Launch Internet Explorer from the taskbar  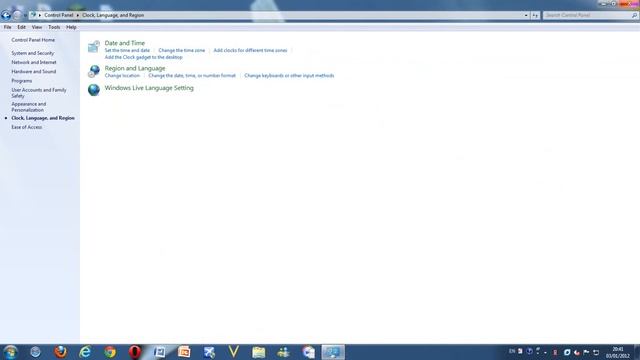click(x=85, y=352)
